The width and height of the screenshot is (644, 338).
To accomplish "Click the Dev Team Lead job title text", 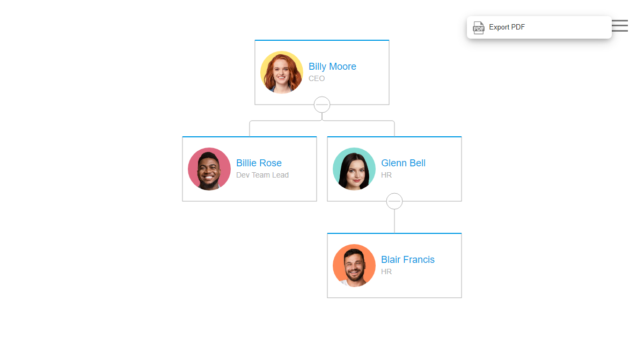I will tap(262, 175).
